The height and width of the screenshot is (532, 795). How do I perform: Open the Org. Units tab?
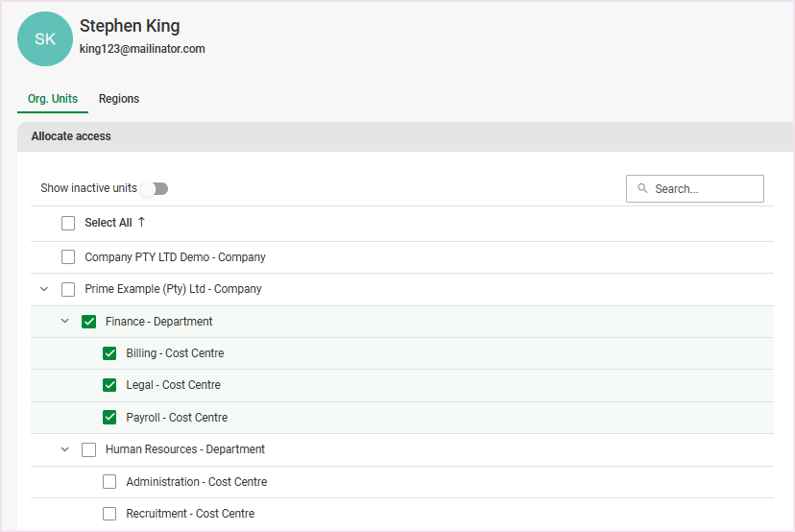[x=53, y=99]
